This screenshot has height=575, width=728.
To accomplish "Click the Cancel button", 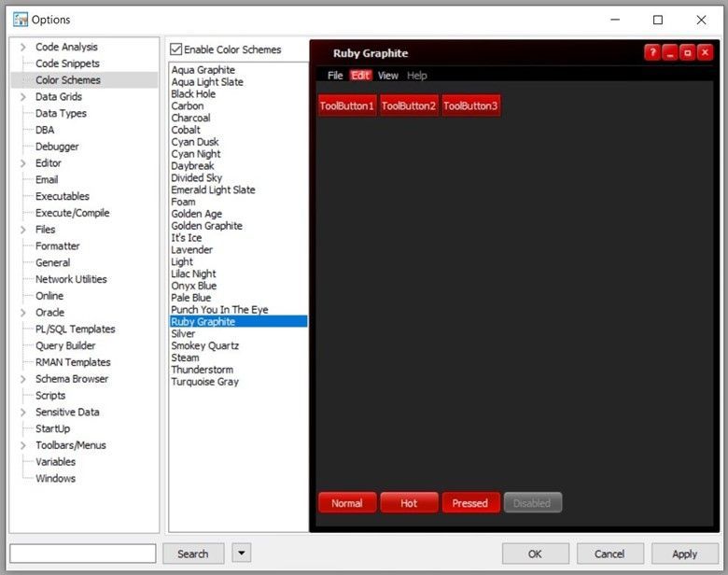I will [x=609, y=554].
